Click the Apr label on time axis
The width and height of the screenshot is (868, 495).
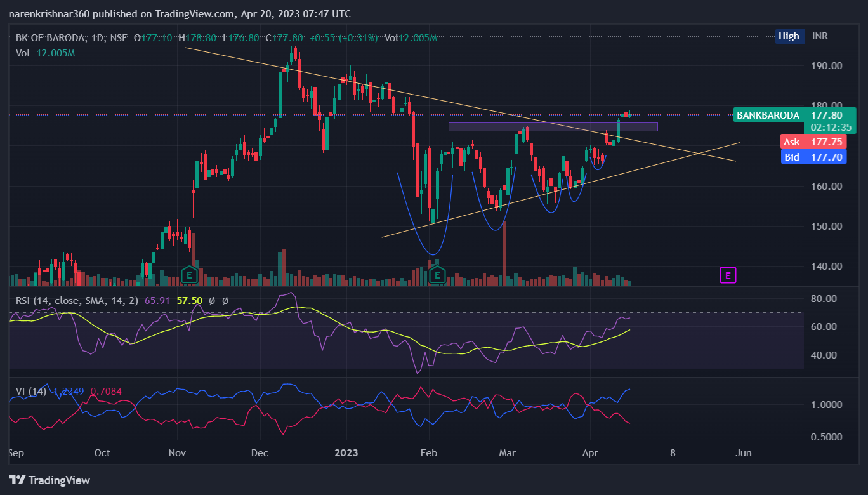pos(590,452)
